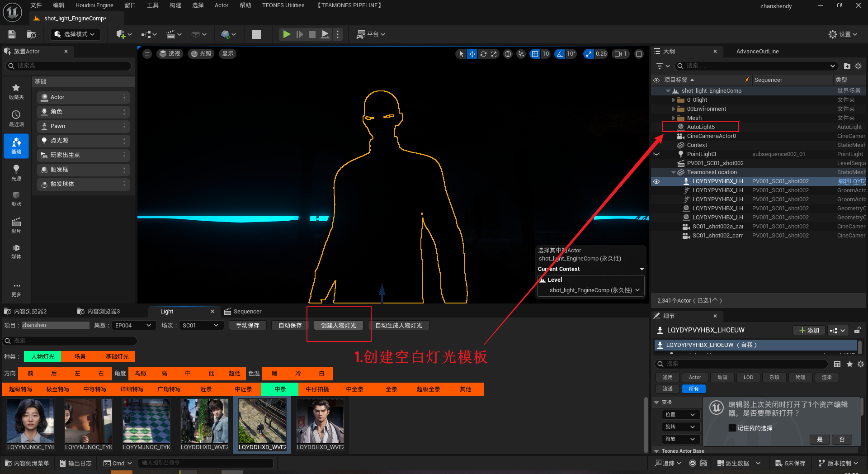This screenshot has width=868, height=474.
Task: Select the translate gizmo tool in viewport
Action: [x=472, y=54]
